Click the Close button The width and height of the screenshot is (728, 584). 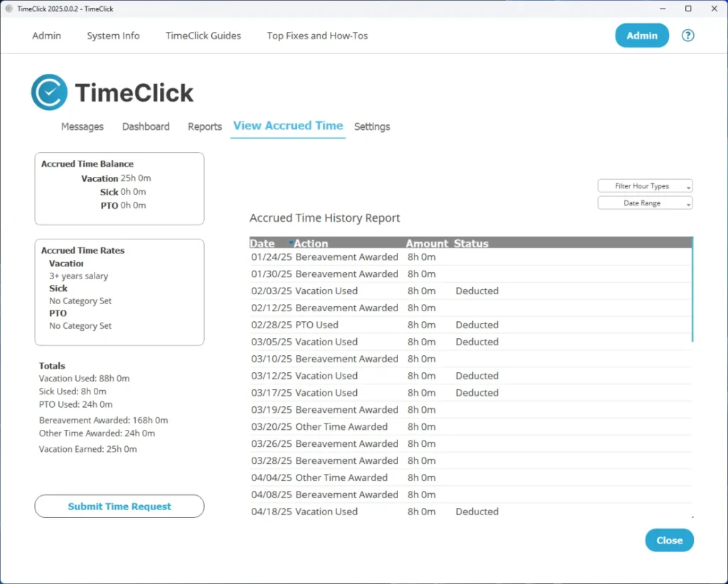pos(669,540)
